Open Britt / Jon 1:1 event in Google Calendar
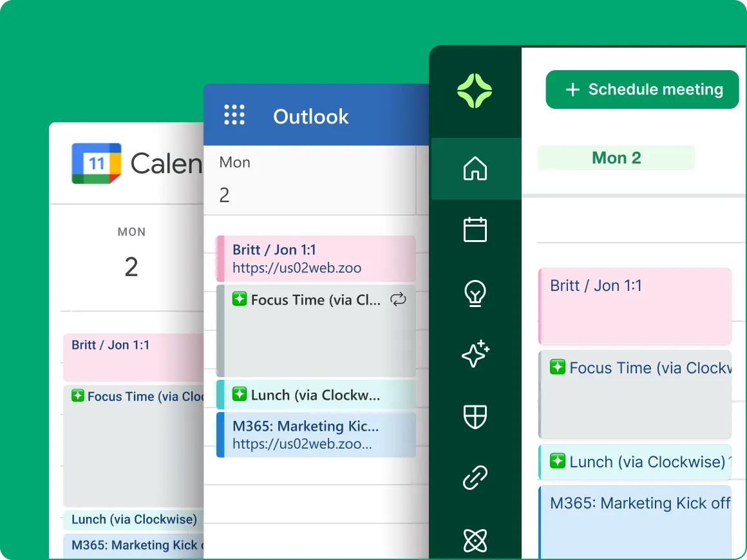 (x=133, y=357)
